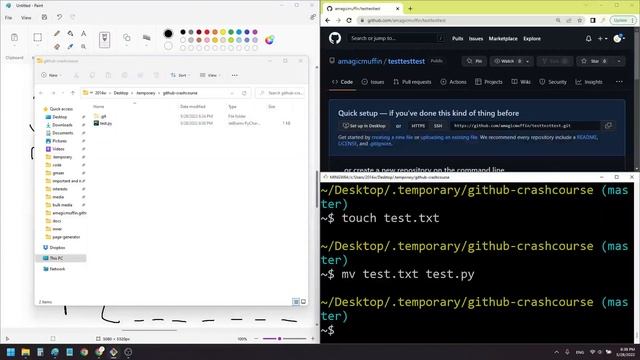Reload the GitHub page in browser
640x360 pixels.
click(x=349, y=20)
